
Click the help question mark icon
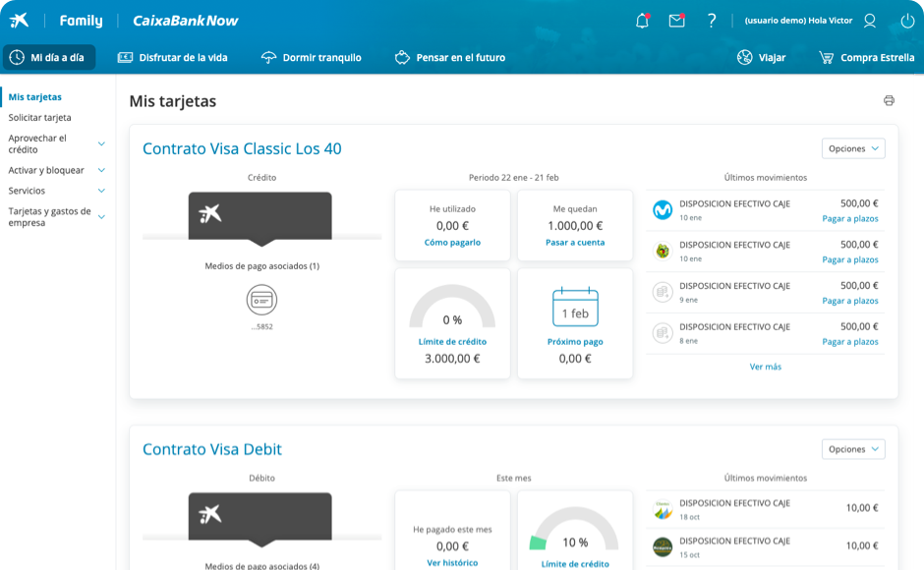[x=712, y=21]
